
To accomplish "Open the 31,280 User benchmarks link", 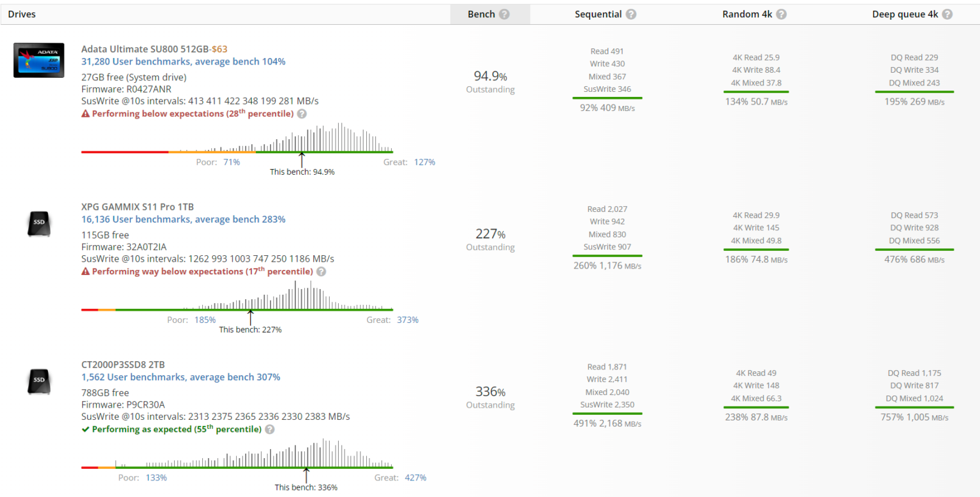I will (183, 61).
